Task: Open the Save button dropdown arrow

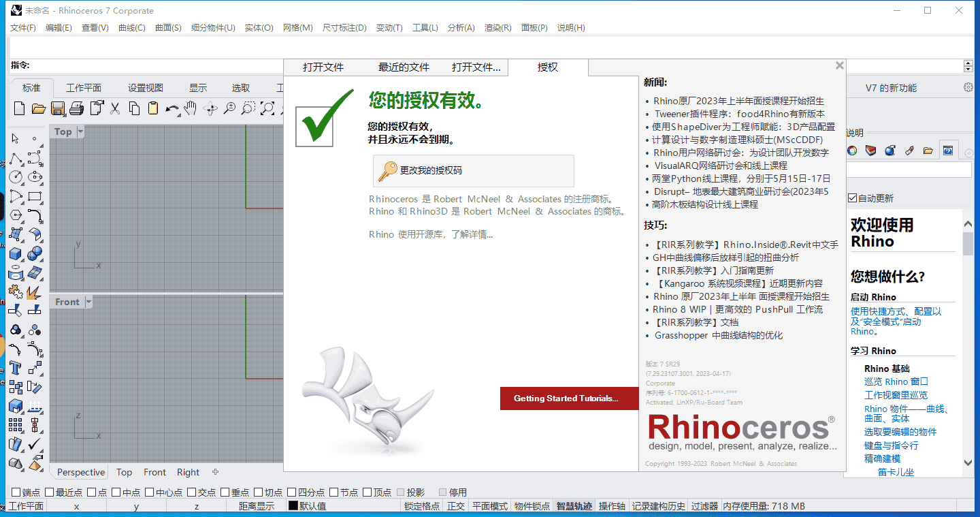Action: coord(65,115)
